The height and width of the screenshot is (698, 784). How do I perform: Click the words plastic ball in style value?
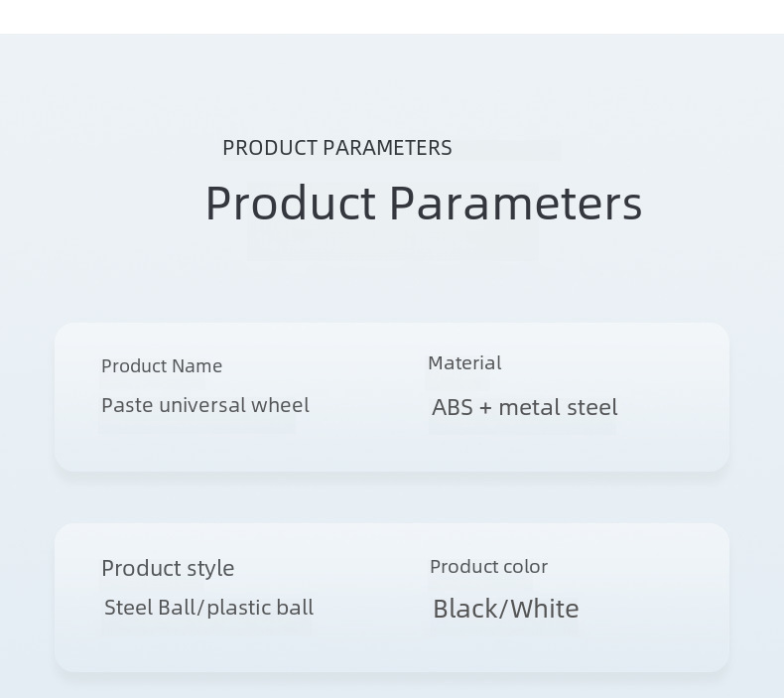click(x=260, y=608)
